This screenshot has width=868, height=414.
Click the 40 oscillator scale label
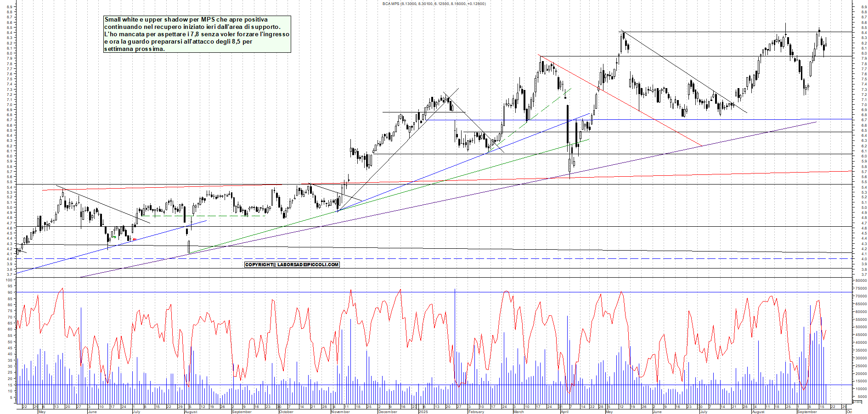10,354
